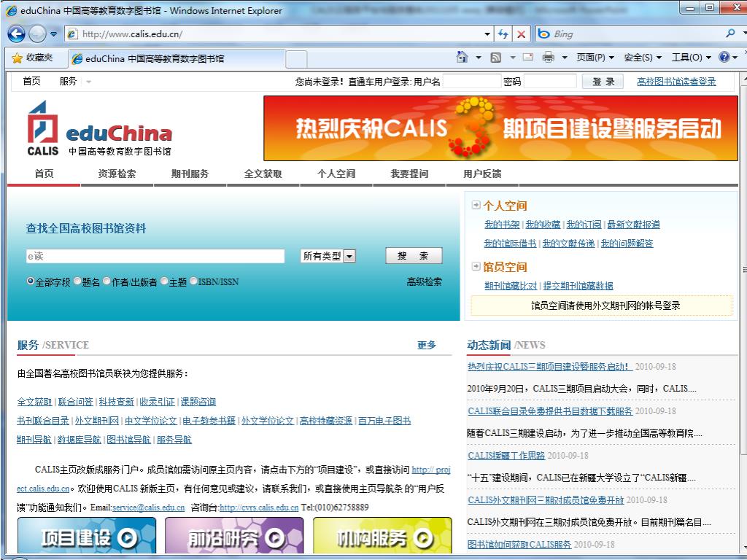This screenshot has height=560, width=747.
Task: Open the 我的书架 link
Action: point(502,225)
